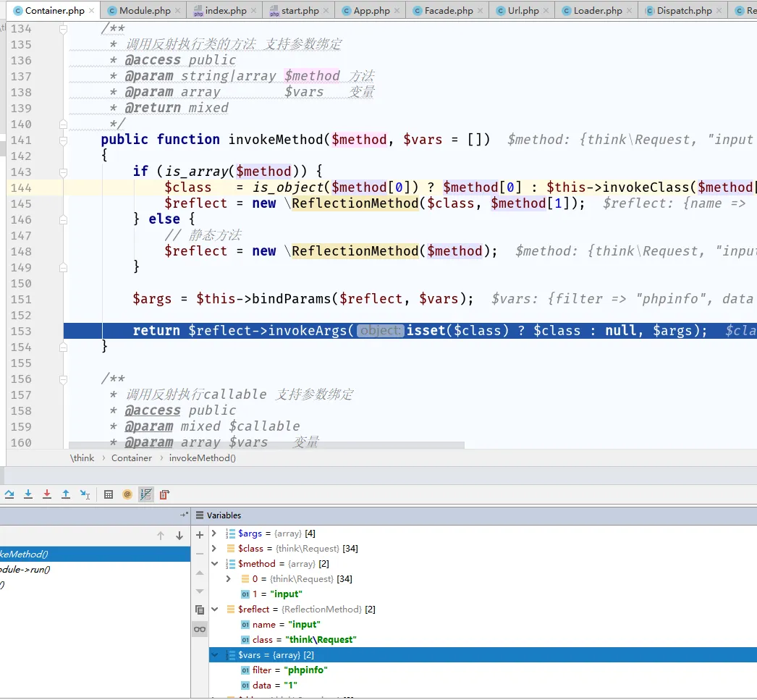Switch to the Facade.php tab
The width and height of the screenshot is (757, 700).
point(447,11)
